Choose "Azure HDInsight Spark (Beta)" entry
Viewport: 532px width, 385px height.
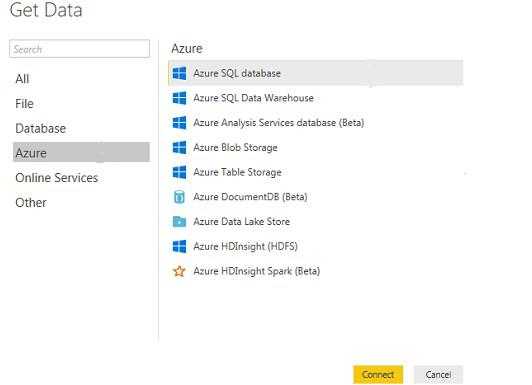pos(256,271)
